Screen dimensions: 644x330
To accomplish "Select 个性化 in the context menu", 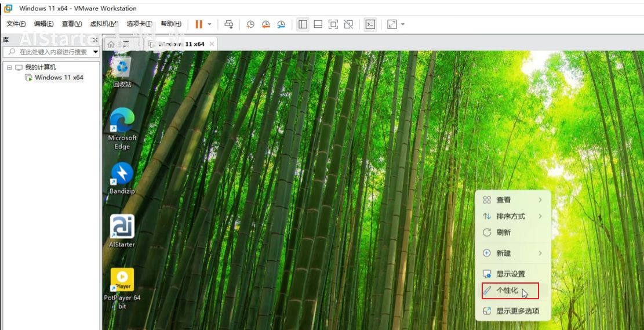I will click(507, 291).
